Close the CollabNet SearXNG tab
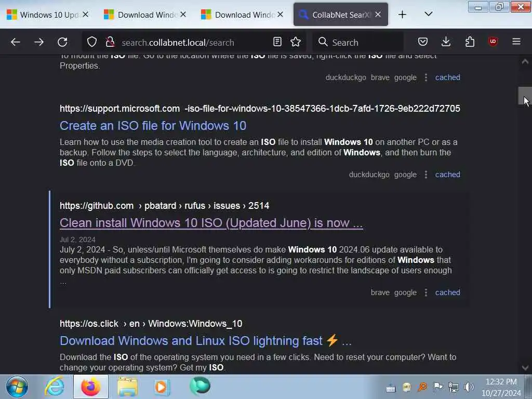532x399 pixels. click(378, 14)
